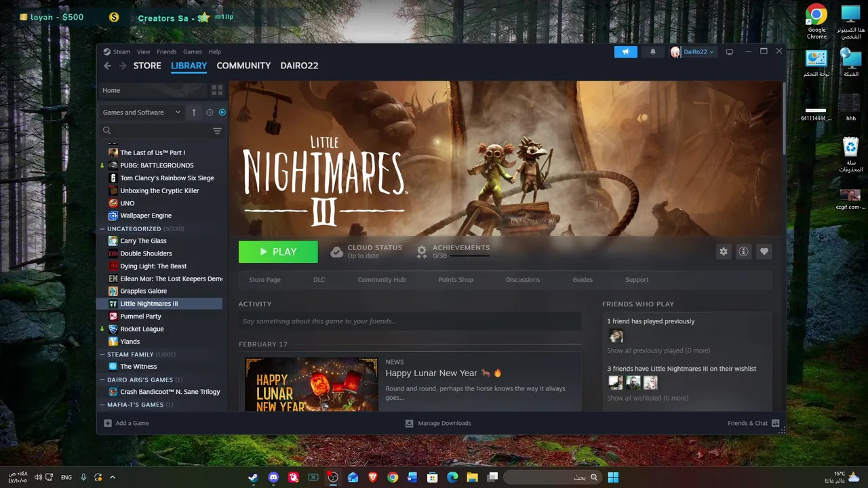868x488 pixels.
Task: Go back with the navigation arrow
Action: coord(107,66)
